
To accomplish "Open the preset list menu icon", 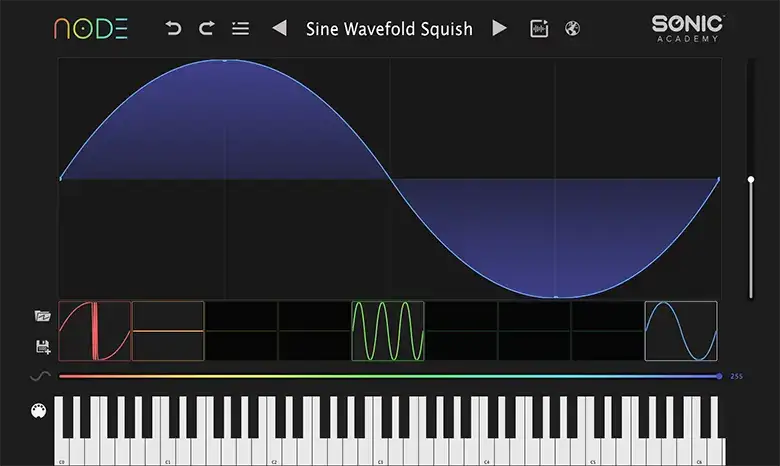I will coord(240,28).
